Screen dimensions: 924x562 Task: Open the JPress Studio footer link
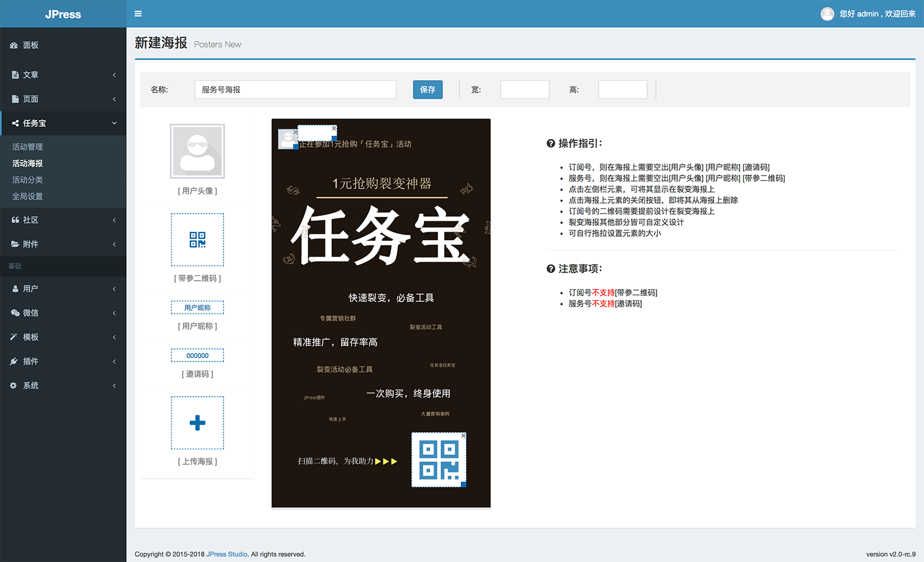227,554
